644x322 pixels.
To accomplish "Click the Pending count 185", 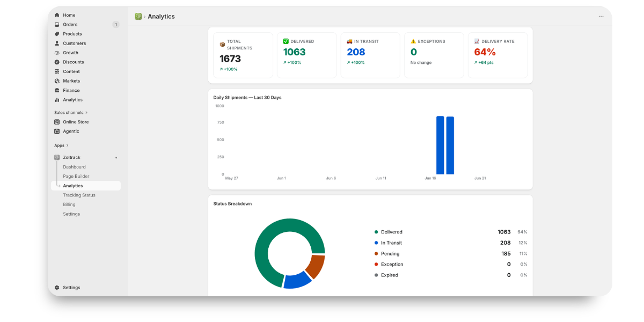I will (x=506, y=253).
